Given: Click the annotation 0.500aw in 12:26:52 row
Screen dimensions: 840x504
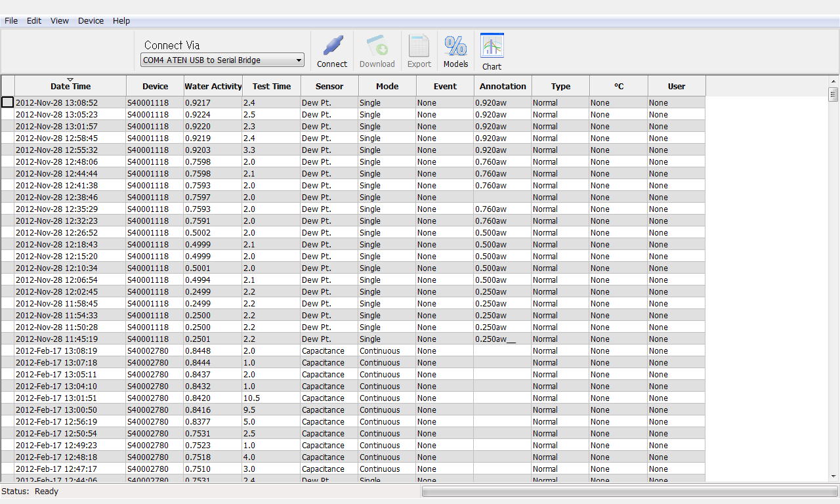Looking at the screenshot, I should coord(503,233).
